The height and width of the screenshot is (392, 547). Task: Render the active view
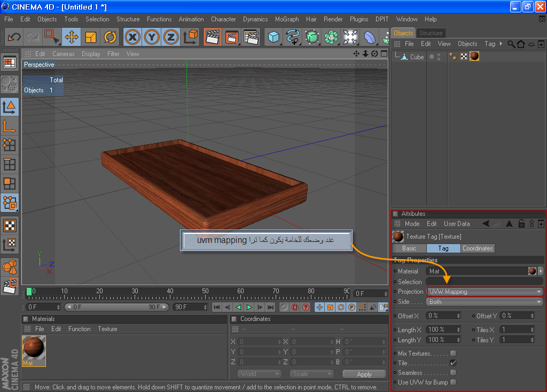pyautogui.click(x=213, y=37)
